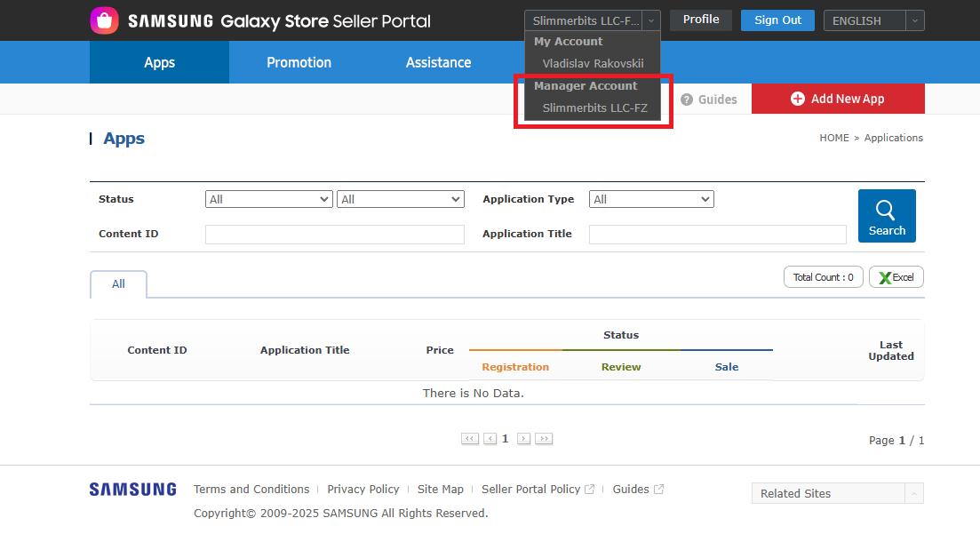The height and width of the screenshot is (558, 980).
Task: Open the ENGLISH language dropdown
Action: pyautogui.click(x=873, y=20)
